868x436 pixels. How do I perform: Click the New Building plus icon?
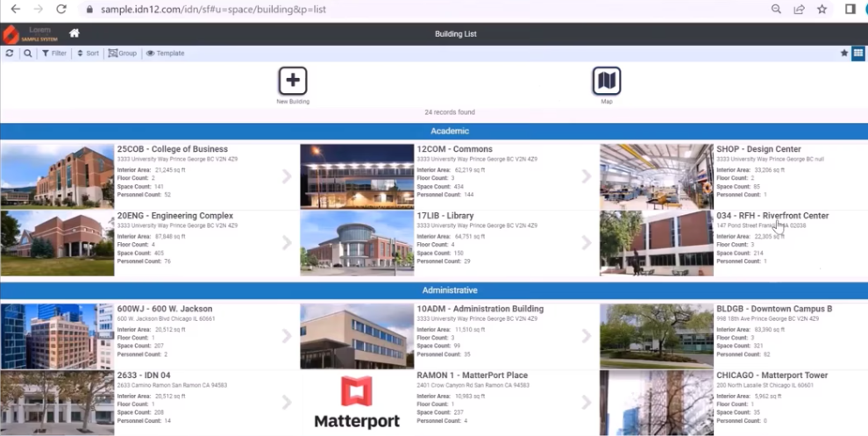(293, 81)
